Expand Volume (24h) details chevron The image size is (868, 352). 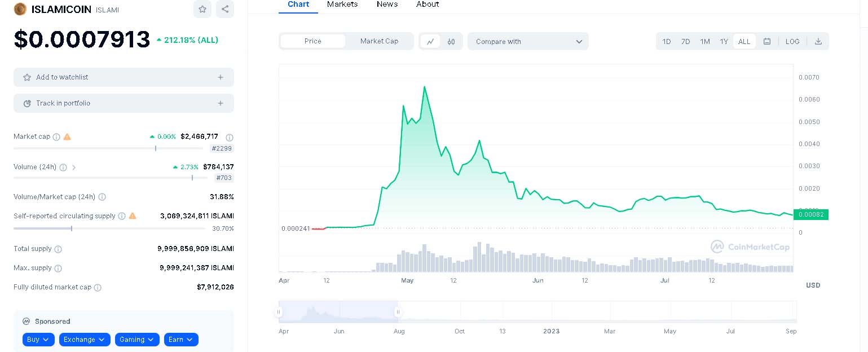[74, 168]
